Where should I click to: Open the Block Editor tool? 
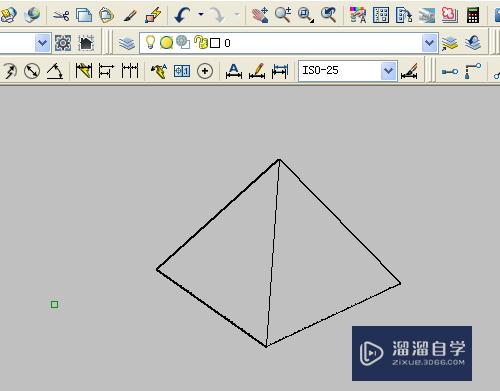(153, 15)
